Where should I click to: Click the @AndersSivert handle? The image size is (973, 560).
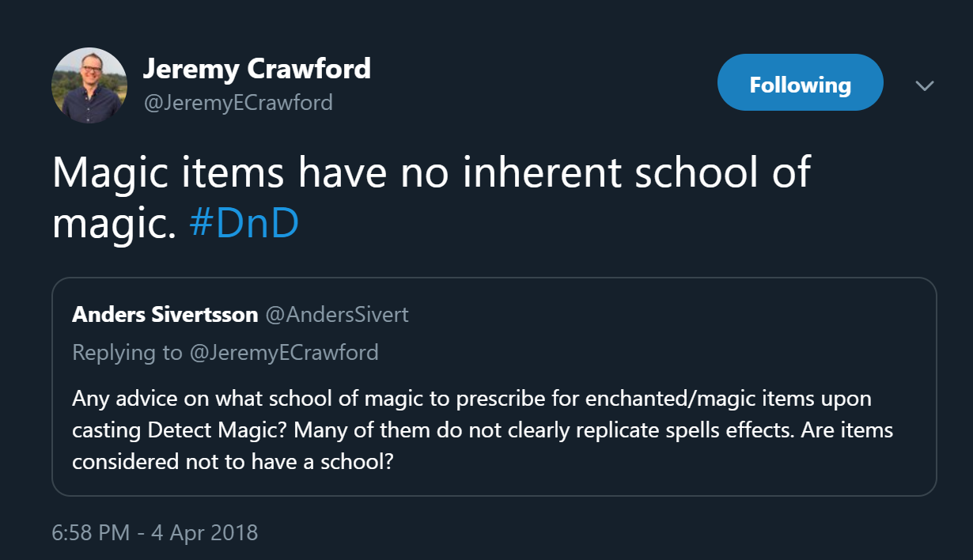[x=337, y=315]
